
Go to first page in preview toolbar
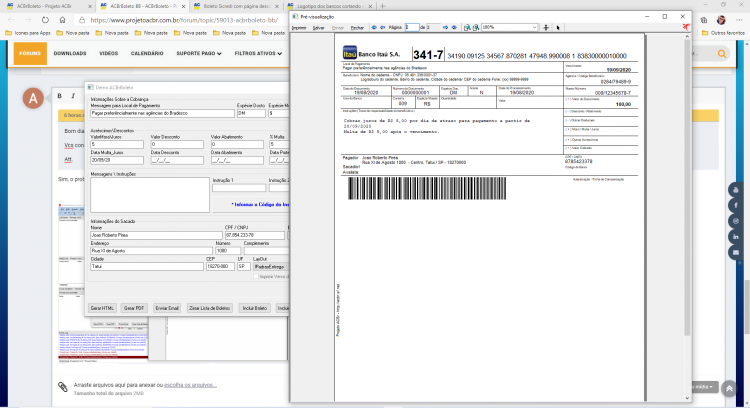374,27
